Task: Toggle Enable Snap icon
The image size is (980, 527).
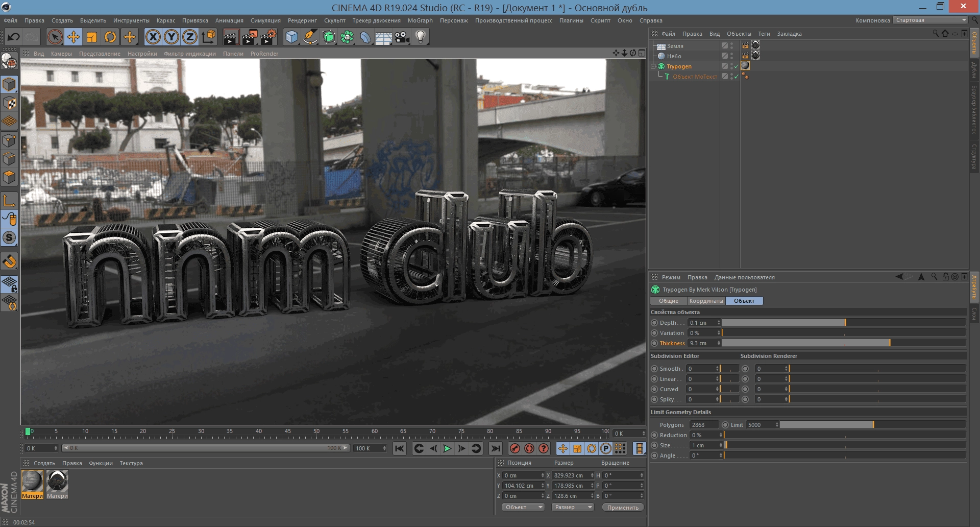Action: pyautogui.click(x=9, y=262)
